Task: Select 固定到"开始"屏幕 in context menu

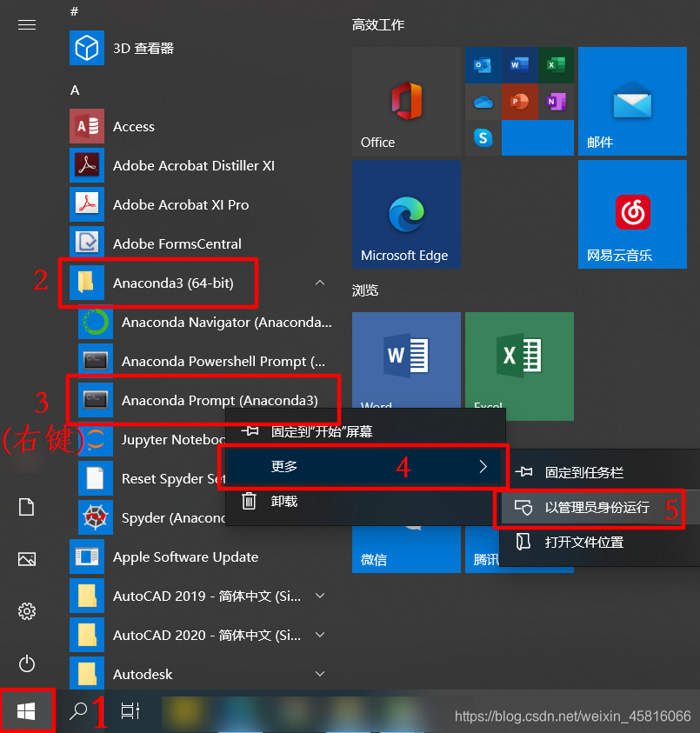Action: coord(365,431)
